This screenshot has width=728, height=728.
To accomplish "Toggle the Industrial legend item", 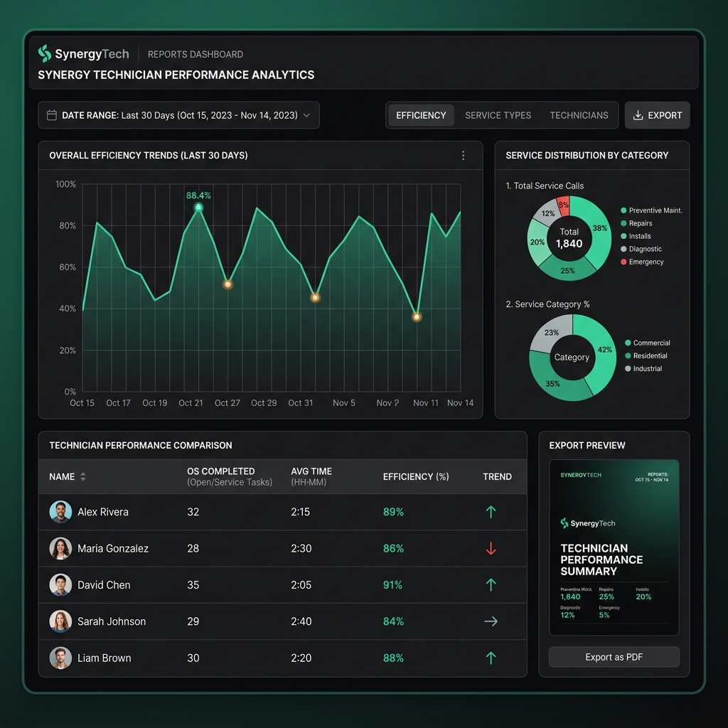I will pyautogui.click(x=643, y=369).
